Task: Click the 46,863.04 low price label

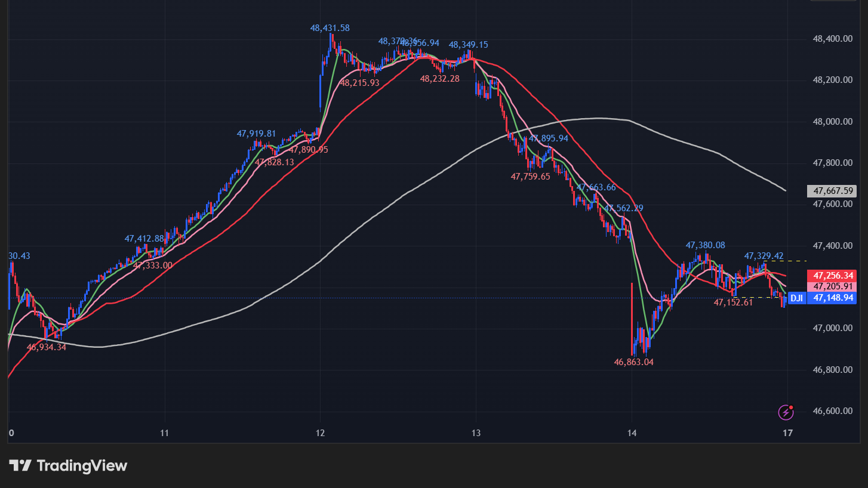Action: pos(634,362)
